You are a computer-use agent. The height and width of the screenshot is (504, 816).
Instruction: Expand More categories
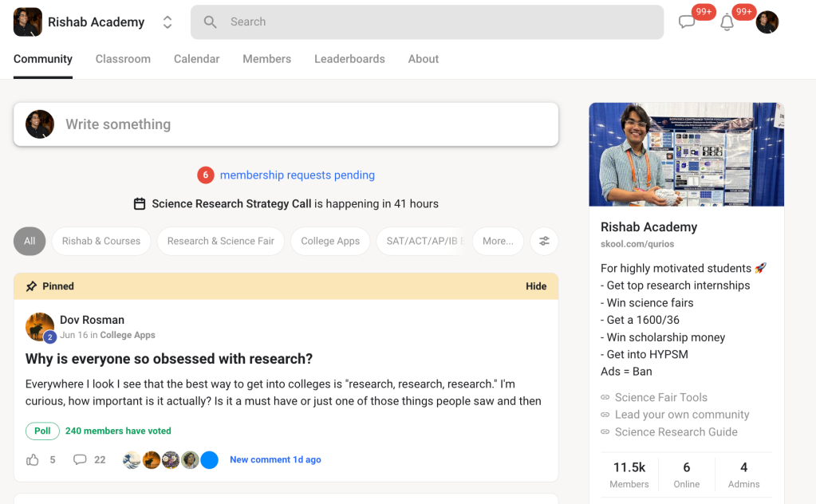498,241
